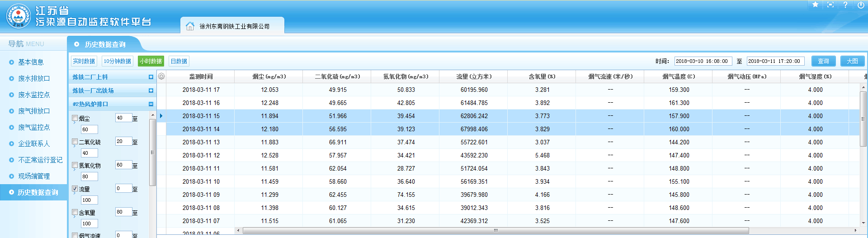
Task: Toggle fullscreen mode icon
Action: [830, 5]
